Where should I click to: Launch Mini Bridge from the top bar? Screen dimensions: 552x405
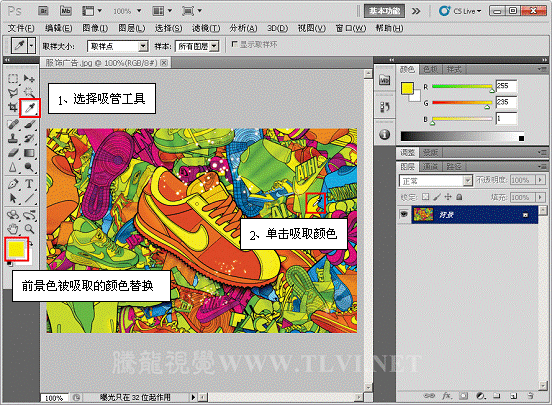coord(66,11)
